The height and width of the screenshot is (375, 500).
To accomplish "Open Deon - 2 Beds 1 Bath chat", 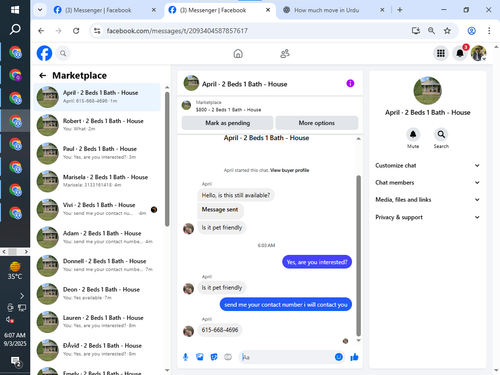I will pyautogui.click(x=97, y=294).
